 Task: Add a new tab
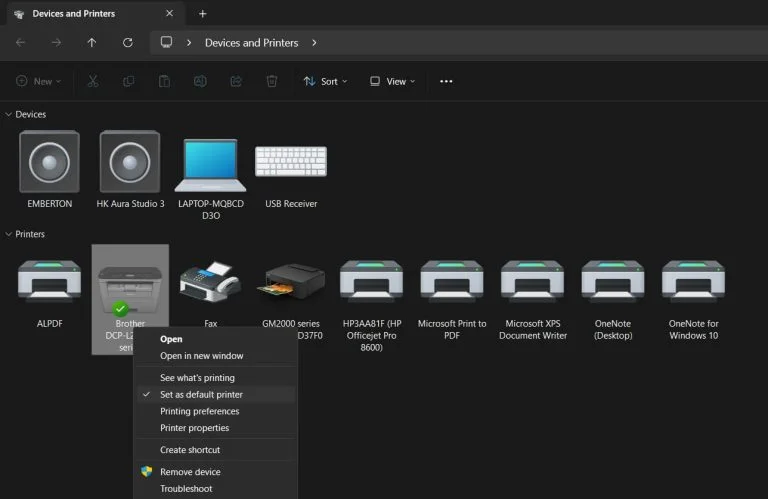coord(202,14)
